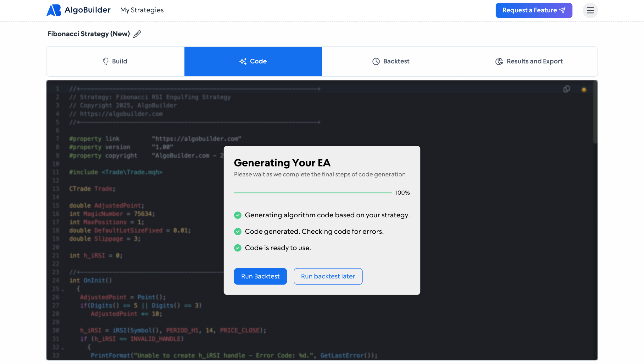The image size is (644, 364).
Task: Collapse code fold arrow at line 25
Action: pyautogui.click(x=63, y=290)
